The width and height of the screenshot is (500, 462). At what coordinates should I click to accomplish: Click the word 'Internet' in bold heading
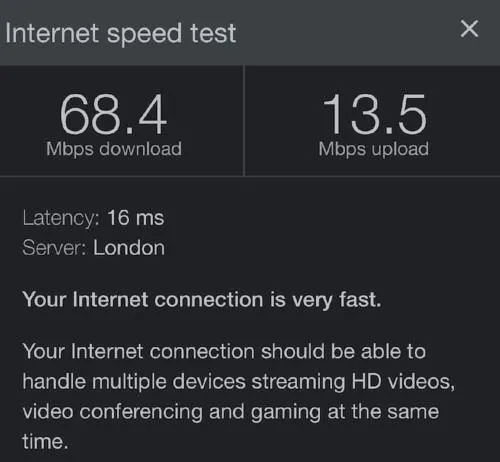pyautogui.click(x=111, y=299)
